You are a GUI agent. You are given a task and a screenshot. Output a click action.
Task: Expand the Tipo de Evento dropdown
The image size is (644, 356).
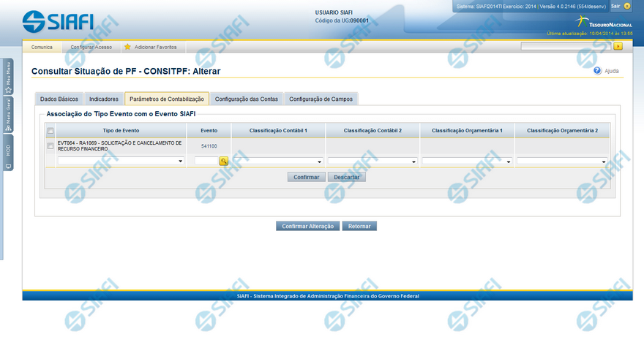121,161
